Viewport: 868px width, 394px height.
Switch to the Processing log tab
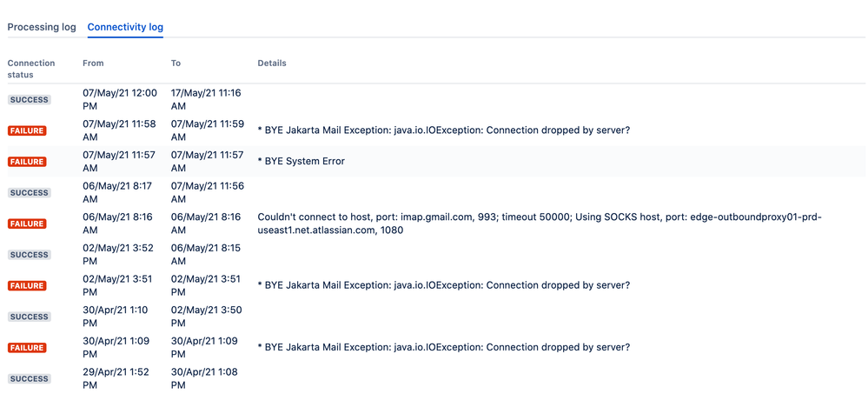click(x=42, y=27)
